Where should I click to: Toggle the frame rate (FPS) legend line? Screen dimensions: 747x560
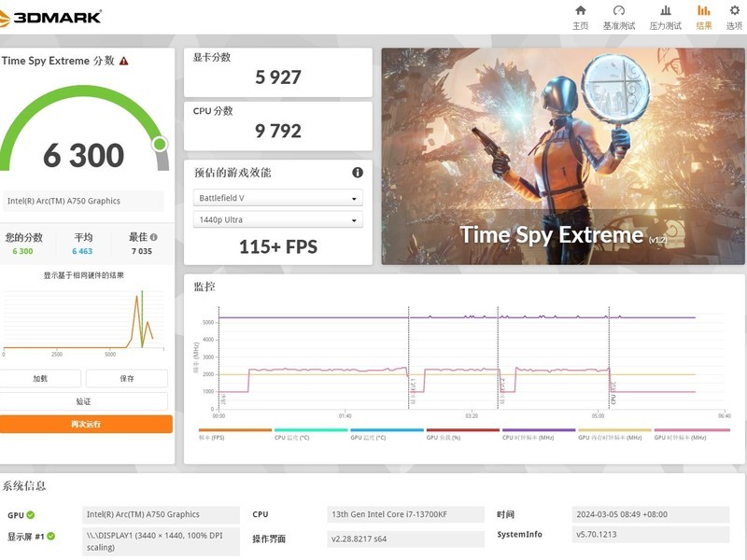point(235,434)
